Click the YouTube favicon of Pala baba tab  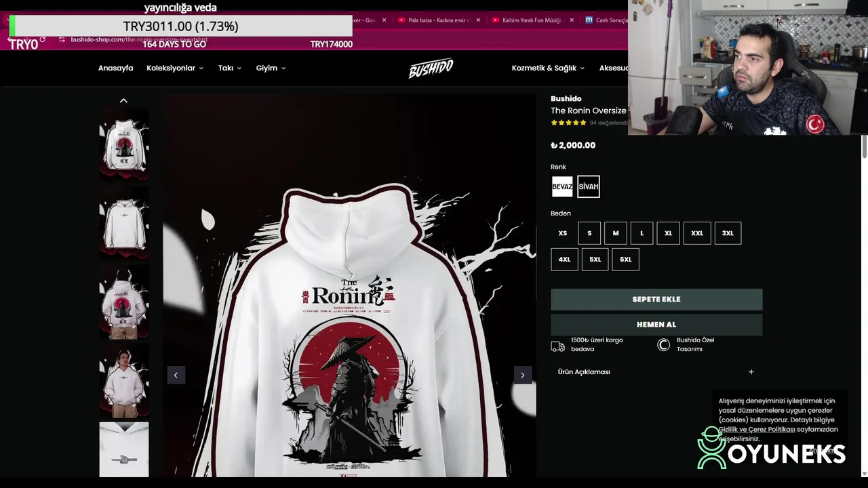(401, 20)
